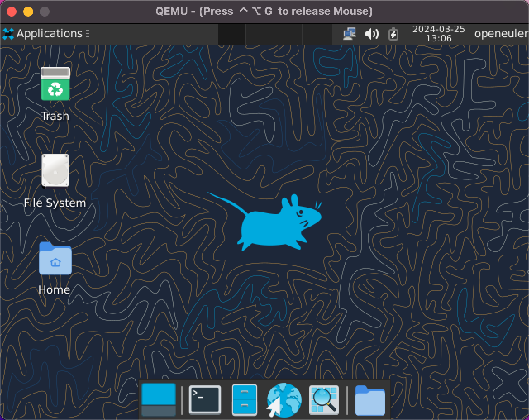Open the folder directory menu in dock

[370, 400]
